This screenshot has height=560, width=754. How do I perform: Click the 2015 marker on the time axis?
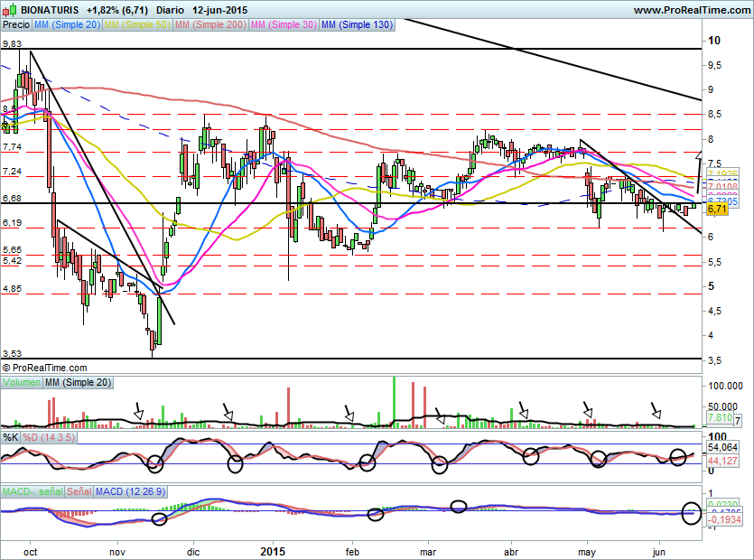272,550
